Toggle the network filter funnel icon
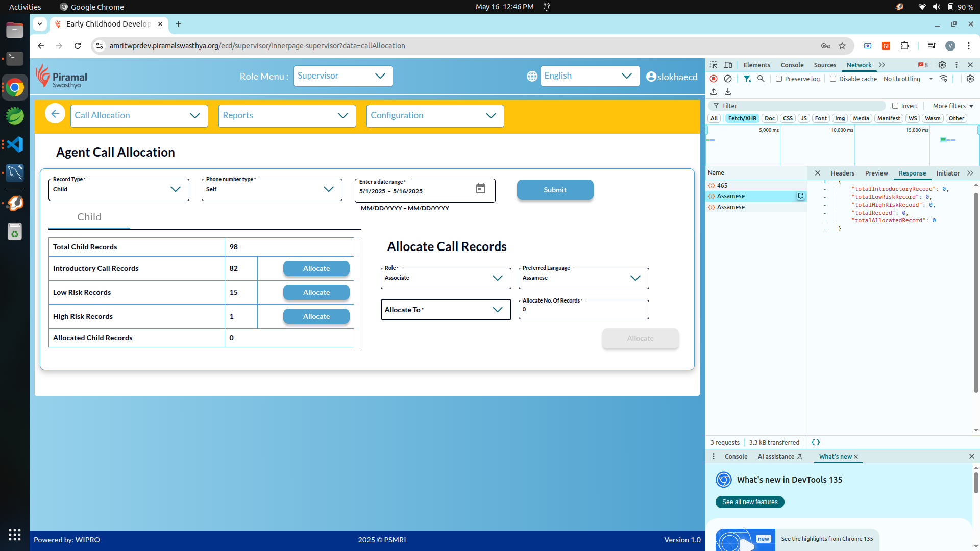This screenshot has height=551, width=980. tap(747, 79)
